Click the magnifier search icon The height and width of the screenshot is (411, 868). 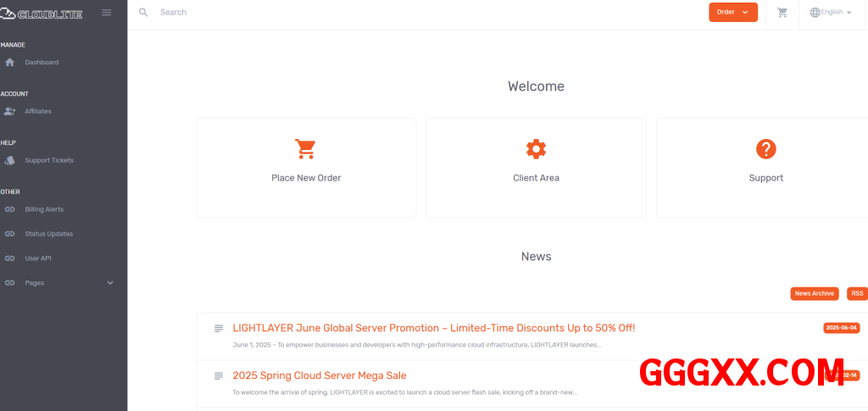pos(143,13)
